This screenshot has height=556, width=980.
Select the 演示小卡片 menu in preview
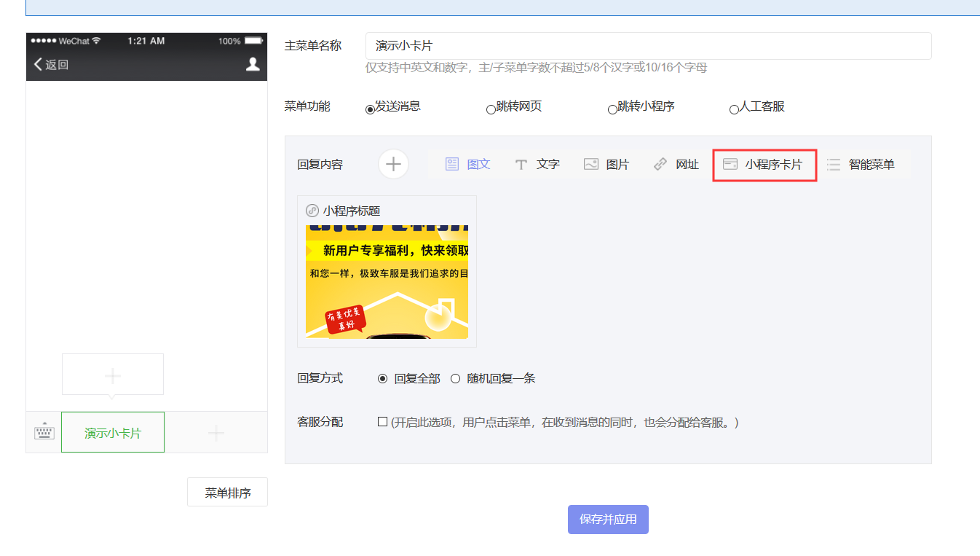point(113,432)
